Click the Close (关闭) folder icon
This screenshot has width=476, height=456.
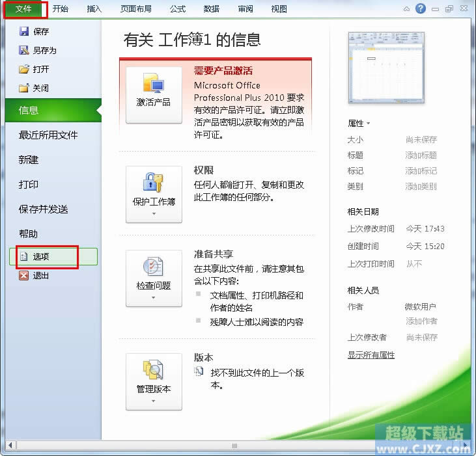pyautogui.click(x=24, y=88)
